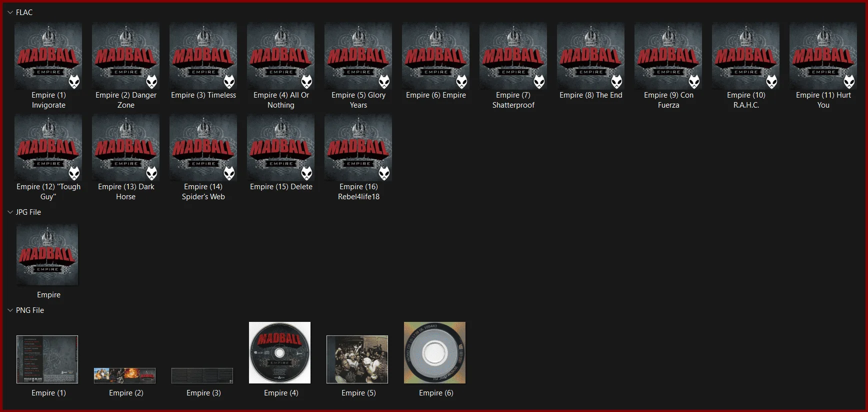Click the Empire (15) Delete track icon

[x=281, y=147]
